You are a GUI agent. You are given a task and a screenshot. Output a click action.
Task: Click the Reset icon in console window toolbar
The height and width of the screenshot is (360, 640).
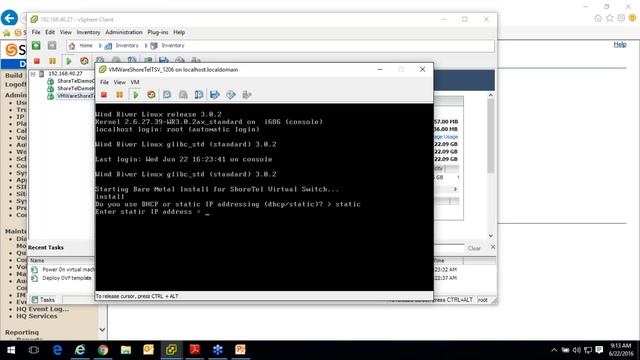click(151, 95)
